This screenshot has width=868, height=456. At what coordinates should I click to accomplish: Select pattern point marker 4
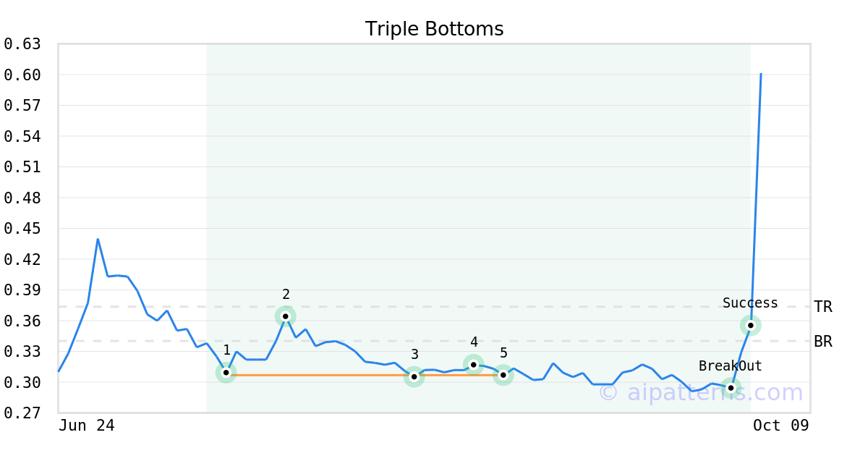(x=474, y=365)
